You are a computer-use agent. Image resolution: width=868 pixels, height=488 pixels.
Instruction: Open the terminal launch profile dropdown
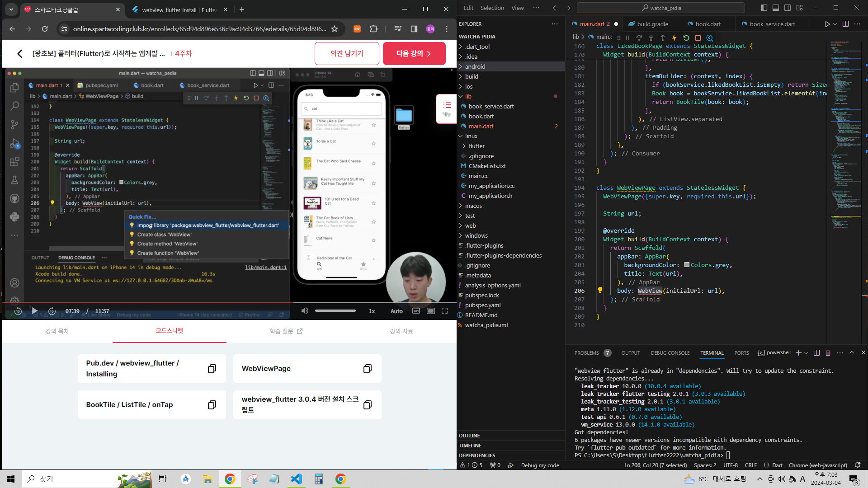tap(806, 353)
